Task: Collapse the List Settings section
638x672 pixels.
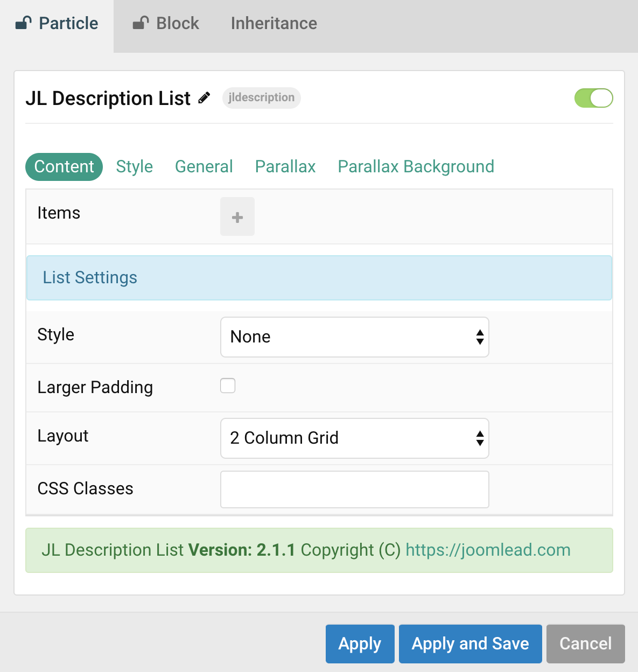Action: tap(89, 277)
